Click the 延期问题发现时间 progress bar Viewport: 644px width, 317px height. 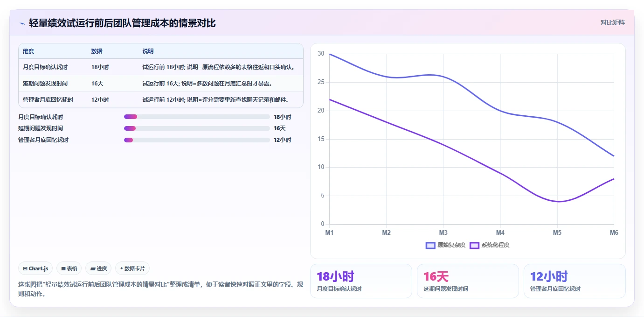(197, 128)
